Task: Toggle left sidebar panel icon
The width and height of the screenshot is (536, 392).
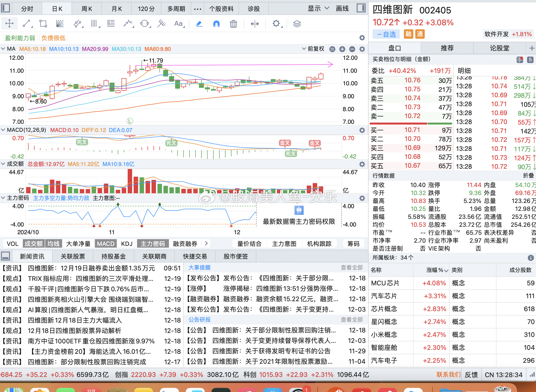Action: click(x=5, y=8)
